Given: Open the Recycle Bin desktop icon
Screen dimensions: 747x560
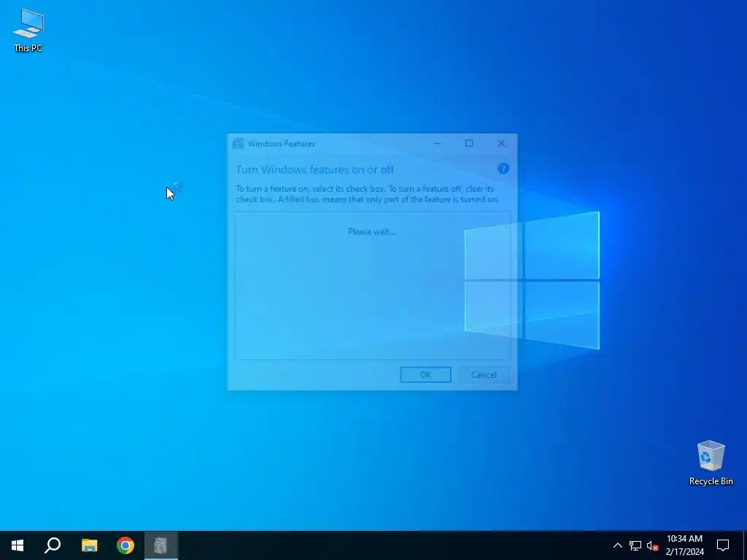Looking at the screenshot, I should click(711, 463).
